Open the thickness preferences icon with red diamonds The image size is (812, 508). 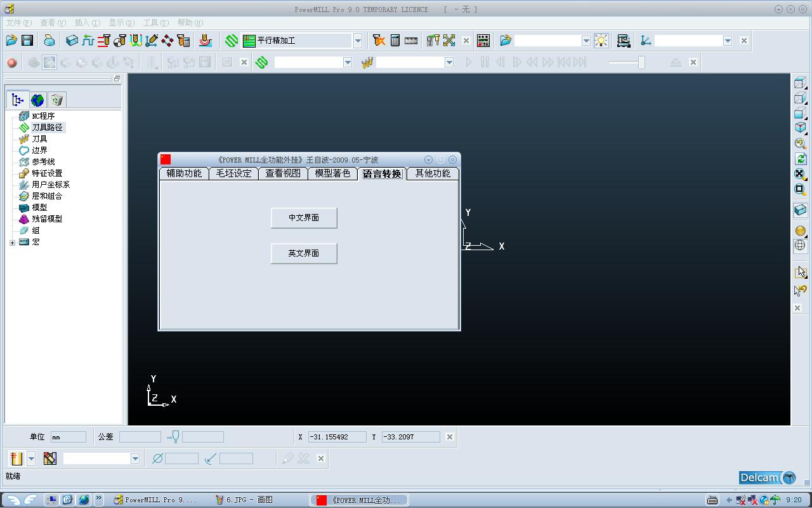[167, 41]
